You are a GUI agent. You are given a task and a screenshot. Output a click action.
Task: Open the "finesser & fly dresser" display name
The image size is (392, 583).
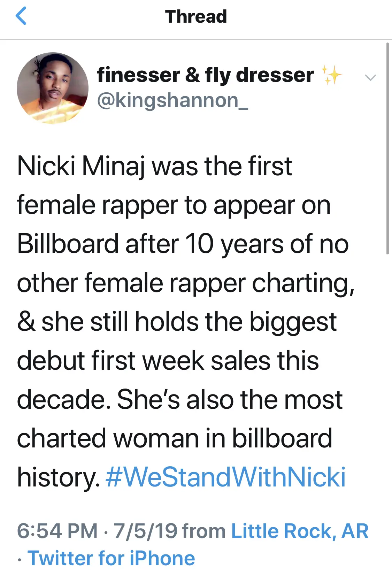(205, 75)
